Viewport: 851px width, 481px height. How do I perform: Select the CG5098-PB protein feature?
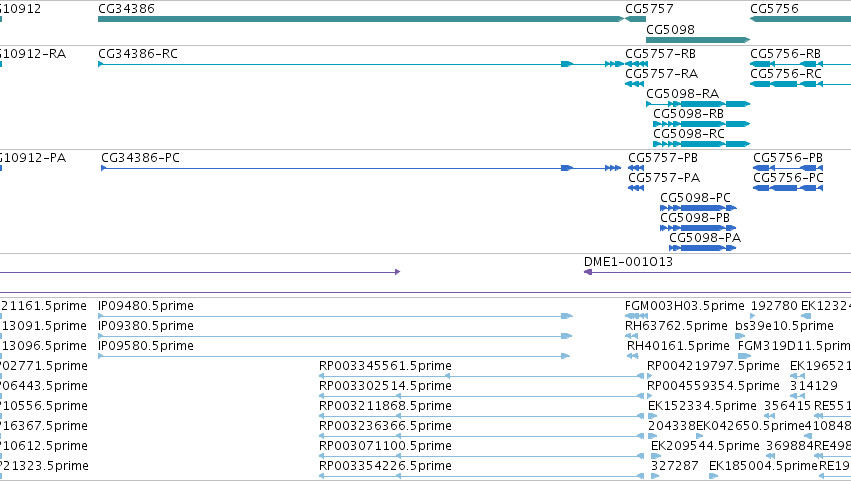click(698, 228)
